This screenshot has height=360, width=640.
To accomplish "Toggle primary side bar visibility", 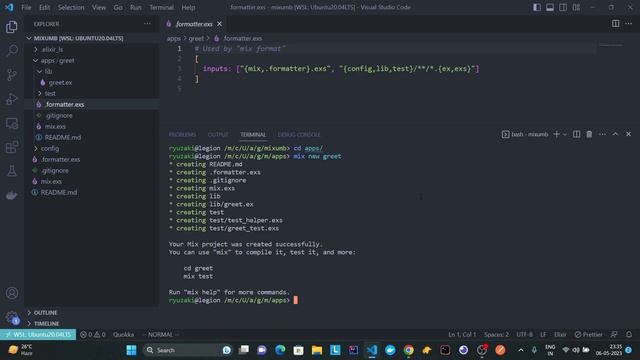I will (537, 7).
